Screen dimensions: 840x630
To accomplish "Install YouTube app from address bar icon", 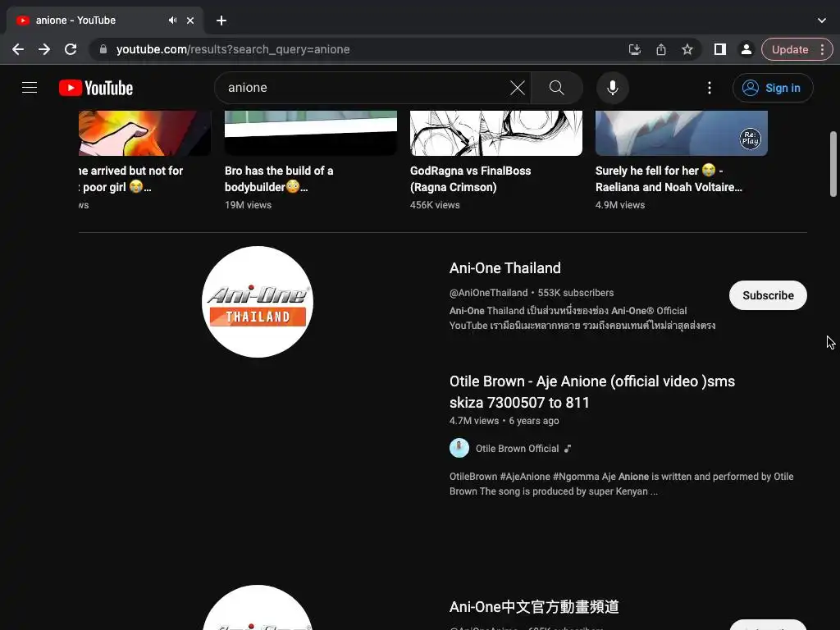I will [634, 49].
